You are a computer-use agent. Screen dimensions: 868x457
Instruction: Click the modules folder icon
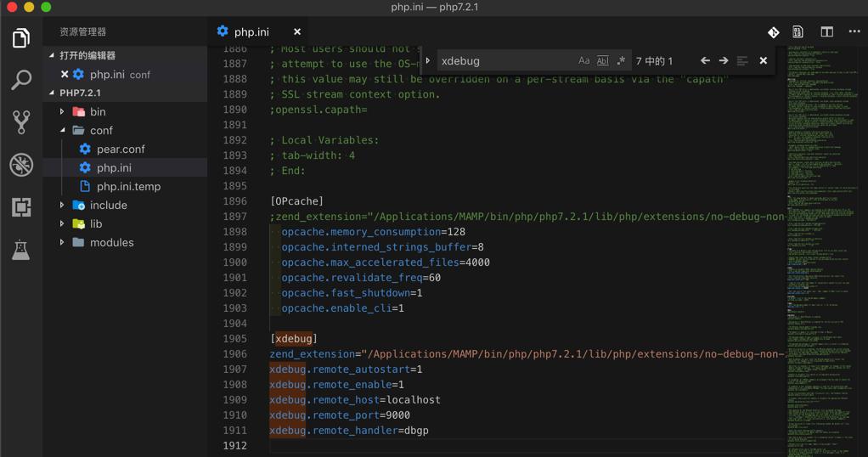[x=79, y=242]
